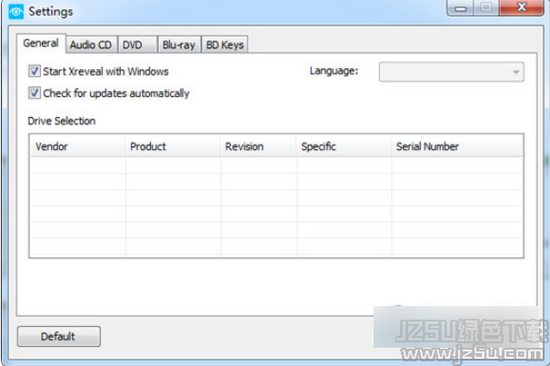The width and height of the screenshot is (550, 366).
Task: Select the General tab
Action: click(41, 43)
